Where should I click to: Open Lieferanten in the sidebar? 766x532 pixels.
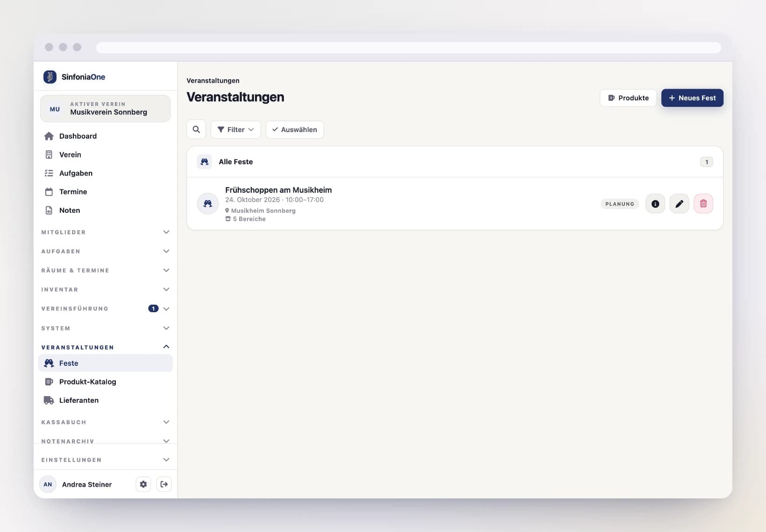105,400
